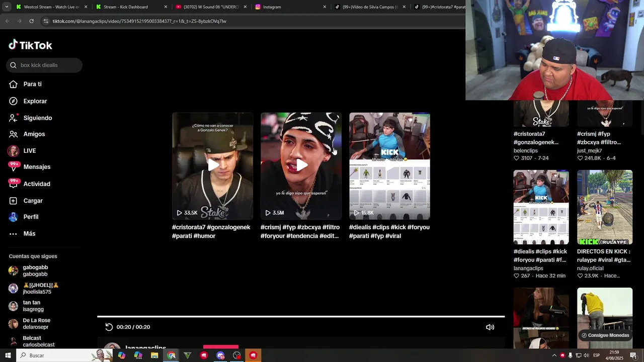This screenshot has height=362, width=644.
Task: Open Copilot from the taskbar
Action: (121, 355)
